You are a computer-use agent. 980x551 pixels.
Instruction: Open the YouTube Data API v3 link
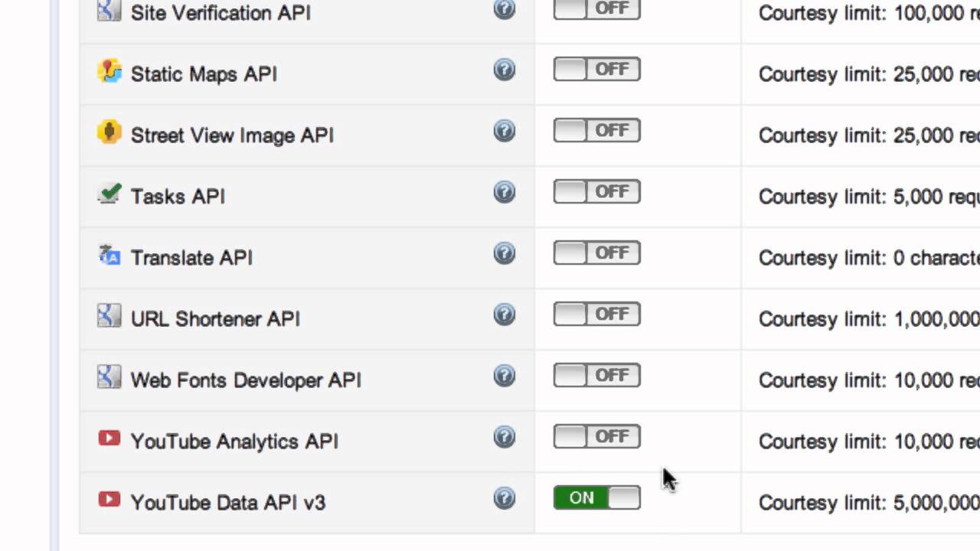[x=228, y=503]
